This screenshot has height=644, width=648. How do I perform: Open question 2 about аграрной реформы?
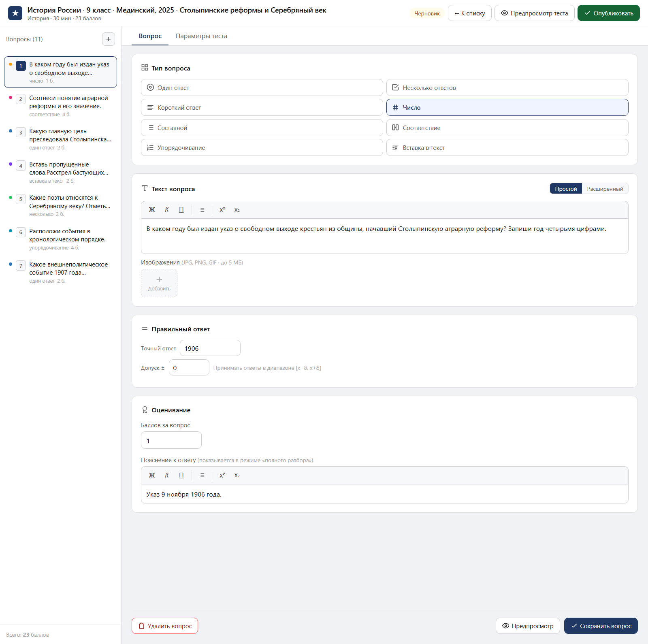[60, 105]
